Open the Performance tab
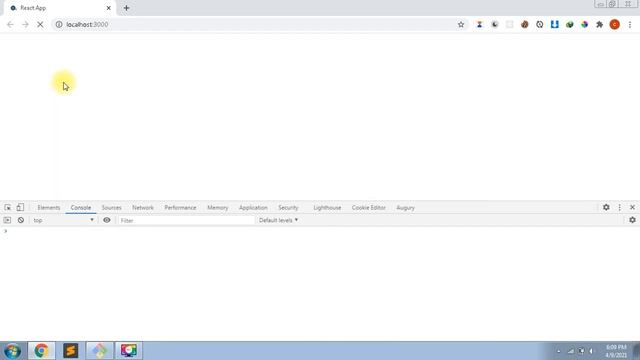This screenshot has height=360, width=640. tap(180, 207)
